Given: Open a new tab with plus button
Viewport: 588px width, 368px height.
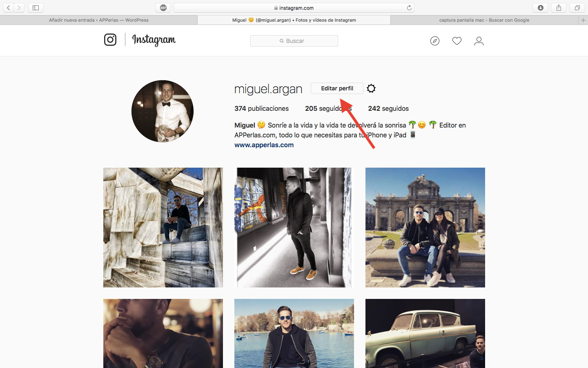Looking at the screenshot, I should 583,20.
